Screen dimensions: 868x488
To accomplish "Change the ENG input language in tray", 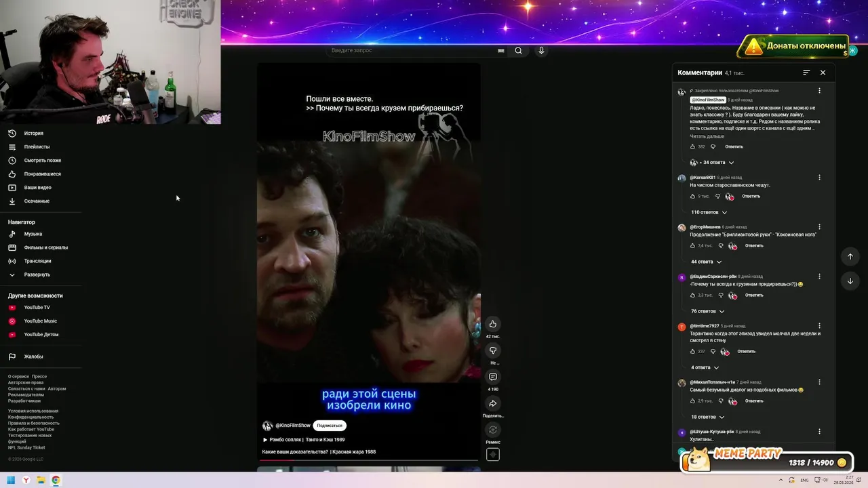I will [x=804, y=481].
